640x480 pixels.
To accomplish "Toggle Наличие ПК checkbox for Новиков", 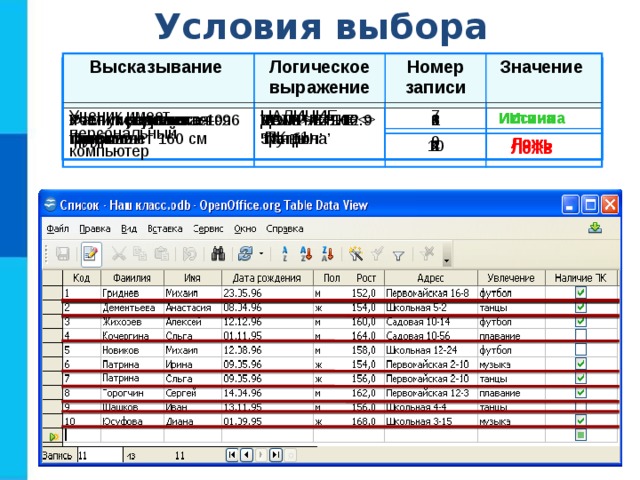I will tap(580, 350).
